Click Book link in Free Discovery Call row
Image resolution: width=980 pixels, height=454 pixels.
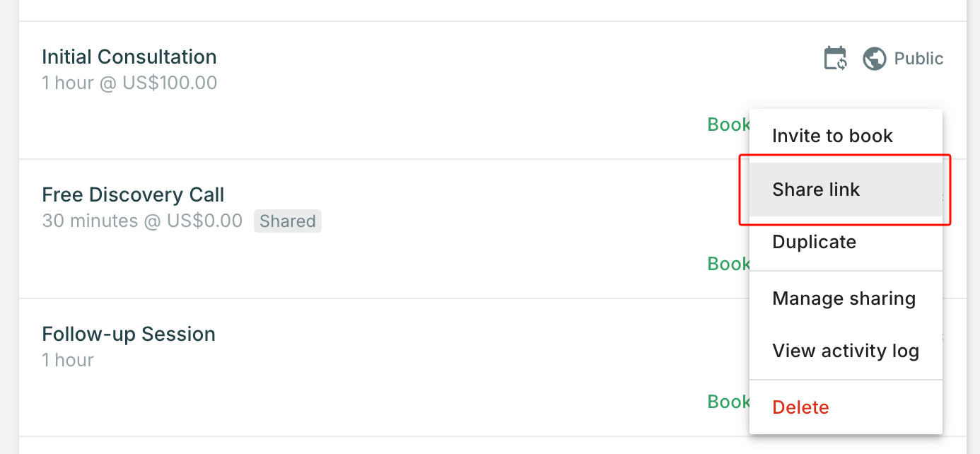[x=728, y=264]
